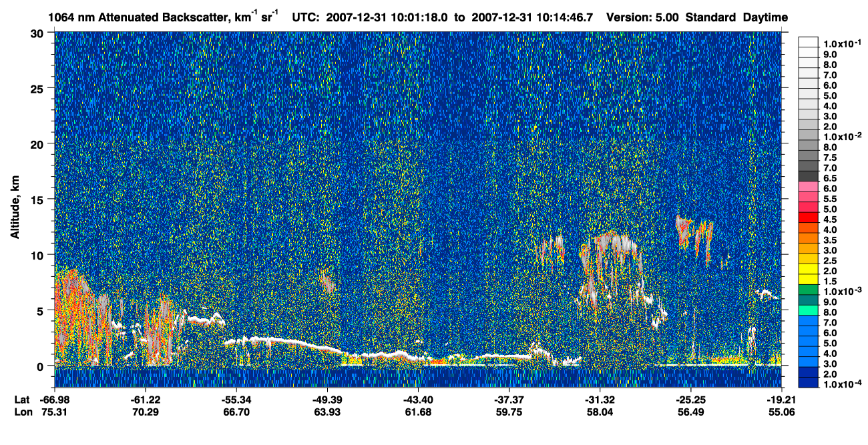Pick the bright mint green swatch in the color bar

[808, 311]
